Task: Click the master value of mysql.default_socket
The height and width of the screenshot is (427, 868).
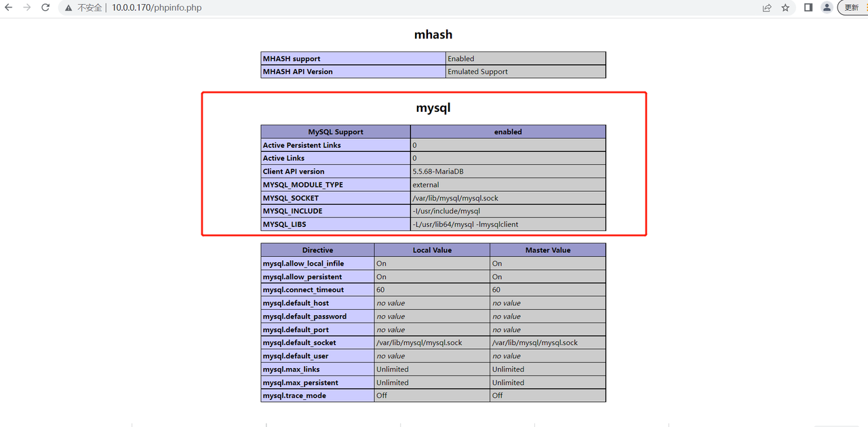Action: 535,343
